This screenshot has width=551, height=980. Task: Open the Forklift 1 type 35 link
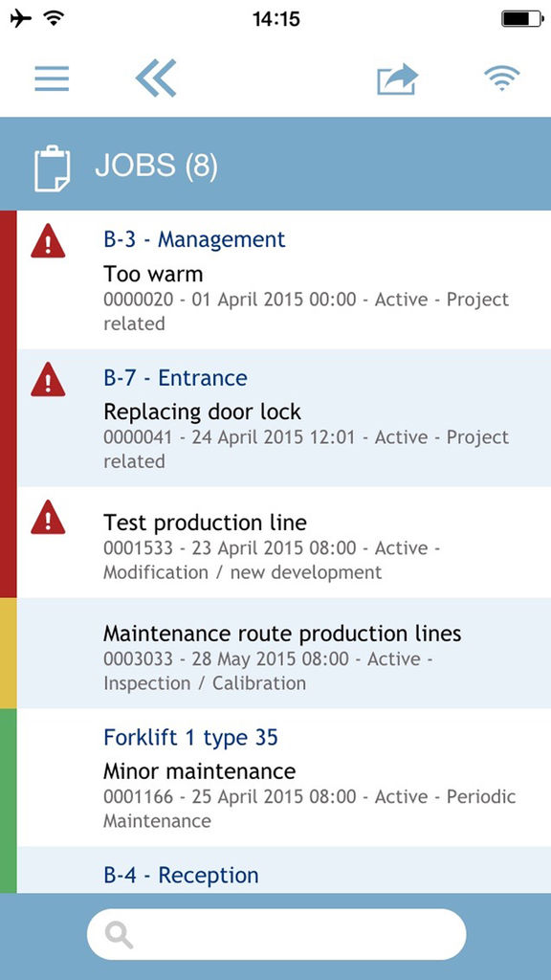point(190,738)
